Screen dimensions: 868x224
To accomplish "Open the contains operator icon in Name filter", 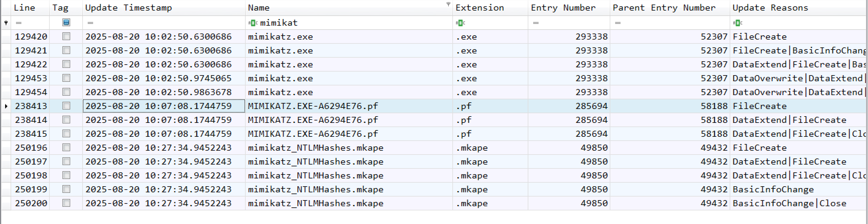I will click(253, 23).
